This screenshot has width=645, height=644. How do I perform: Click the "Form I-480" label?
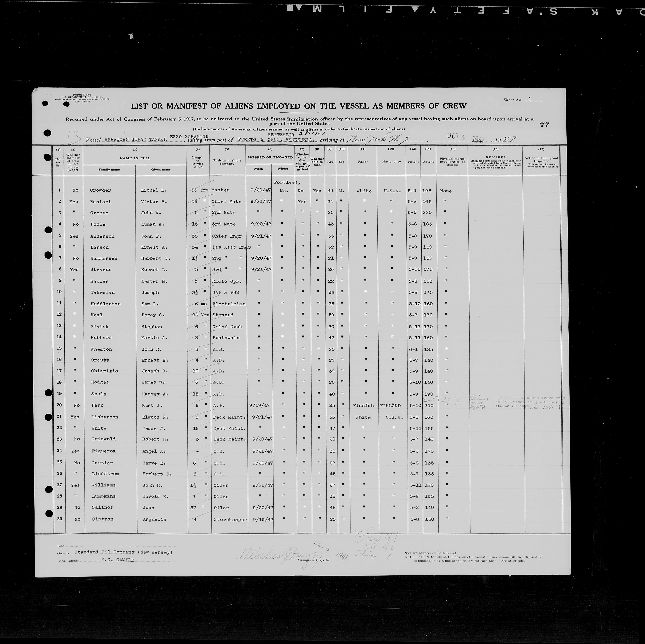click(x=82, y=95)
